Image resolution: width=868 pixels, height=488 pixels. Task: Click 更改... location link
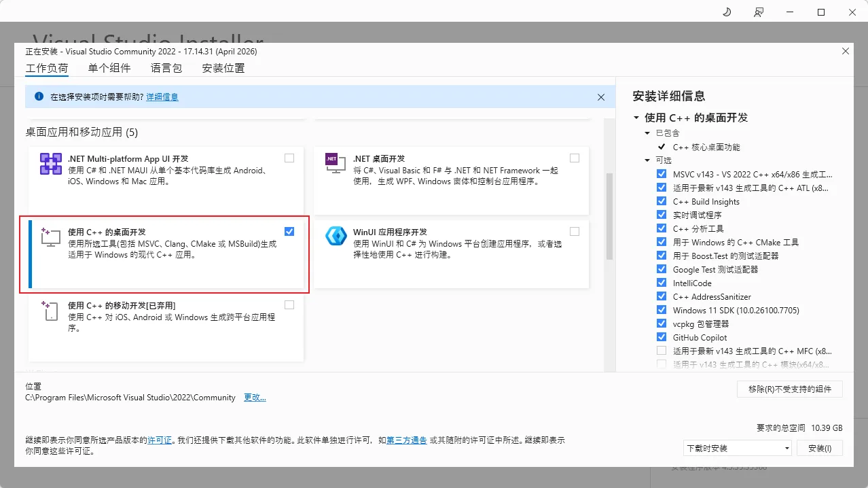click(x=255, y=398)
